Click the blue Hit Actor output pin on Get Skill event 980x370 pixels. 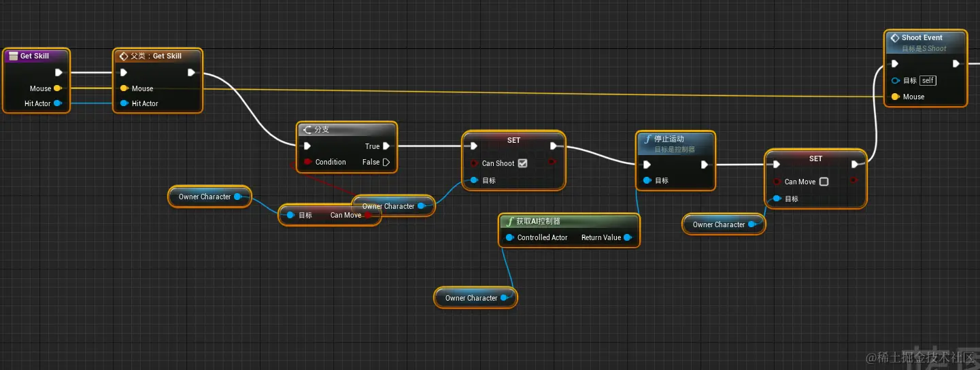click(x=58, y=103)
